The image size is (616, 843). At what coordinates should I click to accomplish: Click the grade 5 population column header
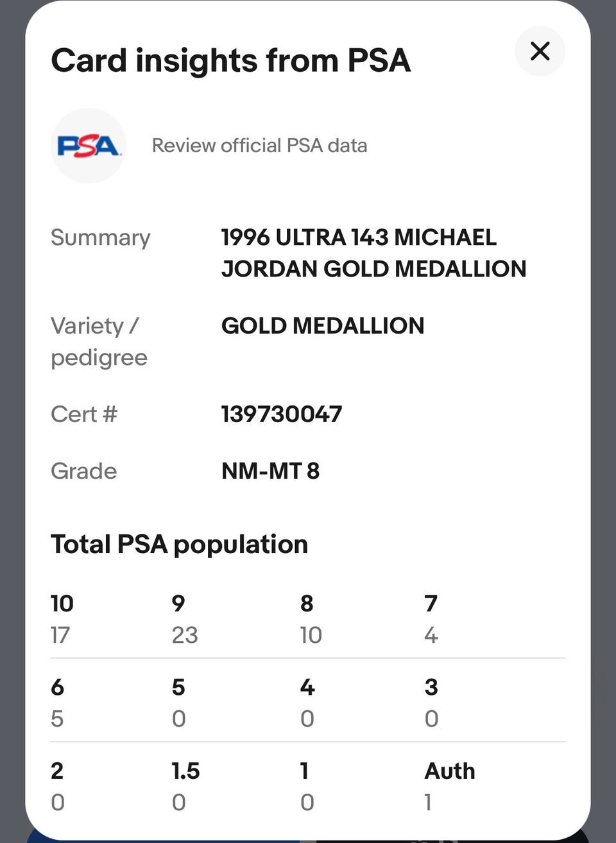tap(178, 687)
